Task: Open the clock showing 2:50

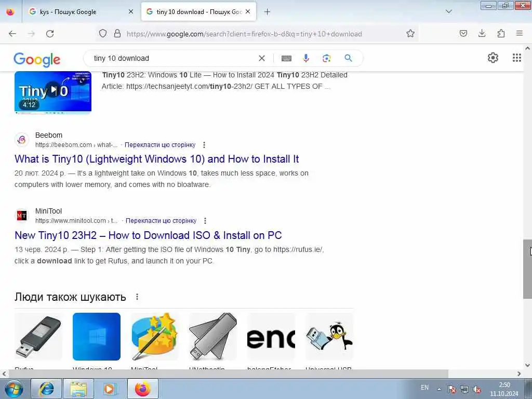Action: (x=504, y=389)
